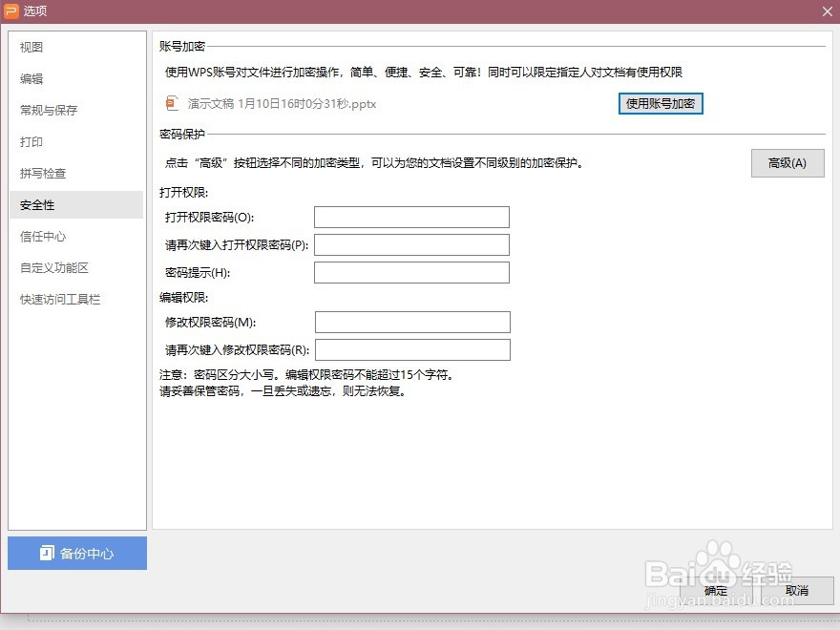The width and height of the screenshot is (840, 630).
Task: Open advanced encryption via 高级(A)
Action: click(x=787, y=163)
